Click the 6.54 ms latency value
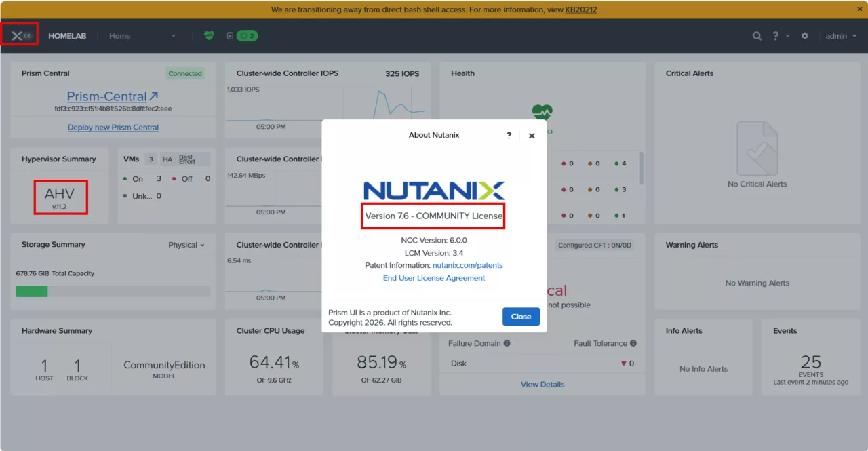 239,260
